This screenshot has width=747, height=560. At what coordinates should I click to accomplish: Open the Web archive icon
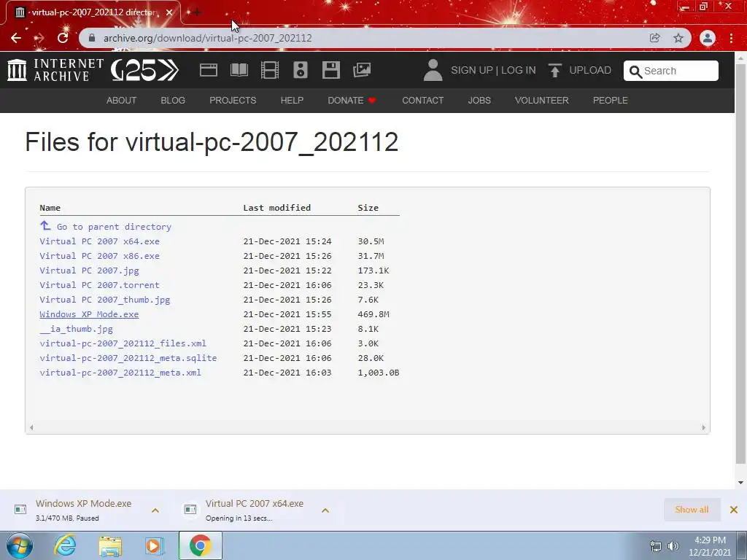tap(208, 70)
